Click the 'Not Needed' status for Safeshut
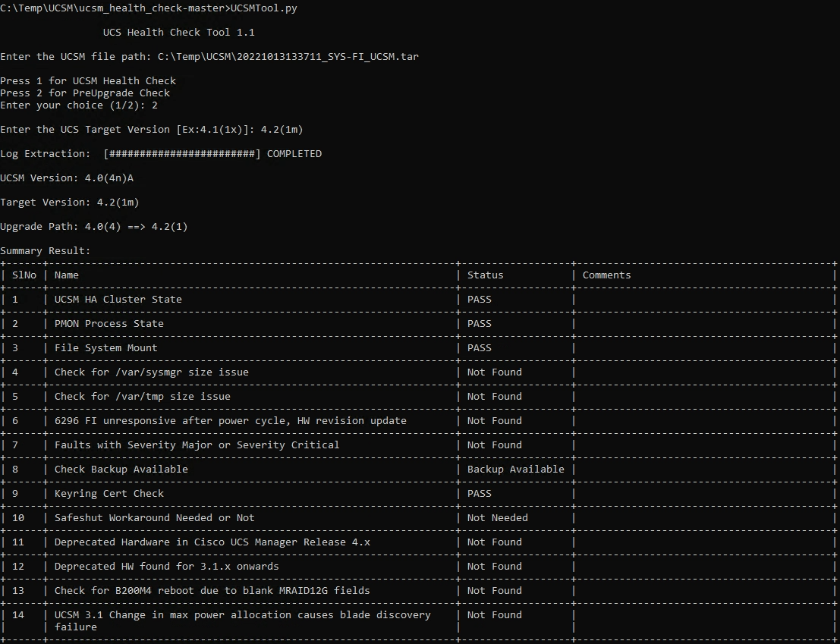840x644 pixels. click(497, 518)
